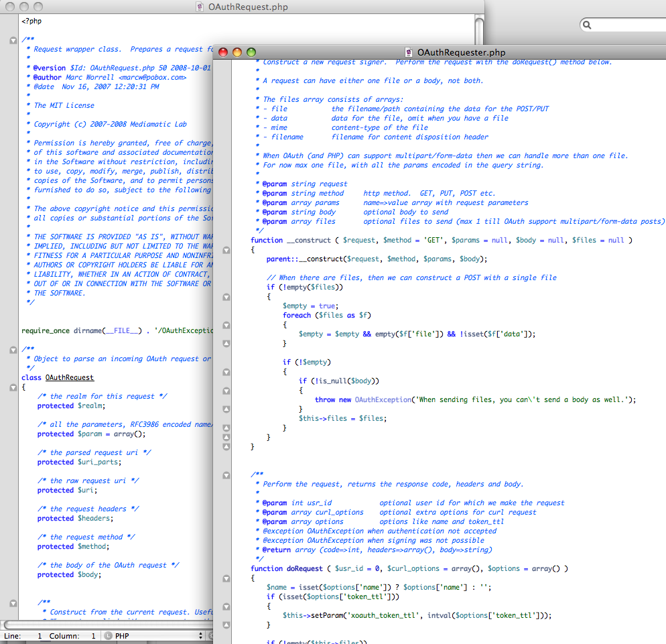Zoom OAuthRequester.php window using green button
The height and width of the screenshot is (644, 666).
(251, 52)
